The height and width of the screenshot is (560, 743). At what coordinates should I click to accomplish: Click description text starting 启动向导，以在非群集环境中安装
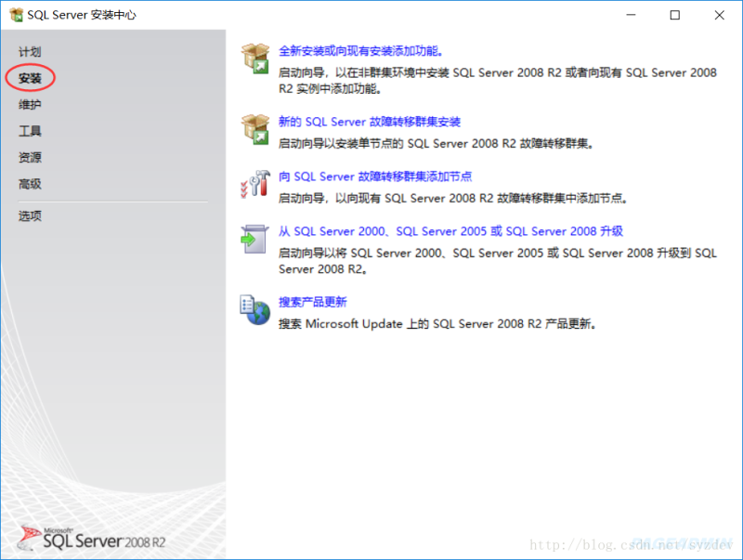(498, 81)
